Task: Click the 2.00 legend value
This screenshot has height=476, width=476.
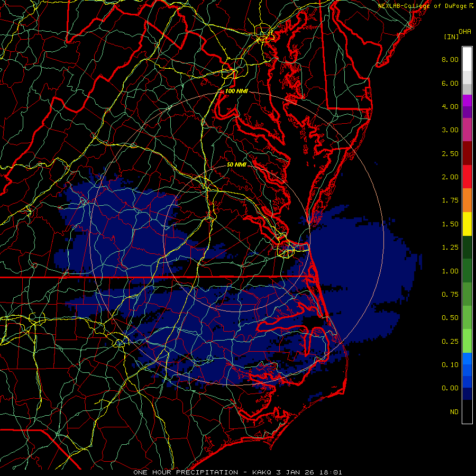Action: [450, 177]
